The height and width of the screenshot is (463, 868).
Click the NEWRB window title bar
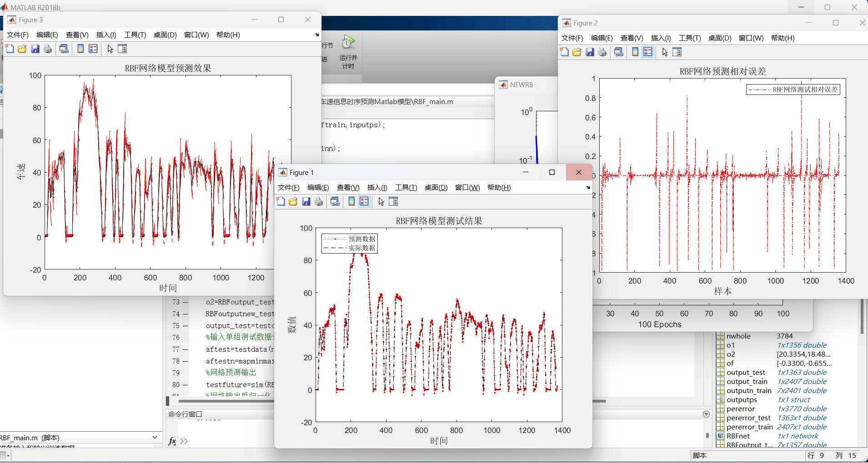point(526,85)
